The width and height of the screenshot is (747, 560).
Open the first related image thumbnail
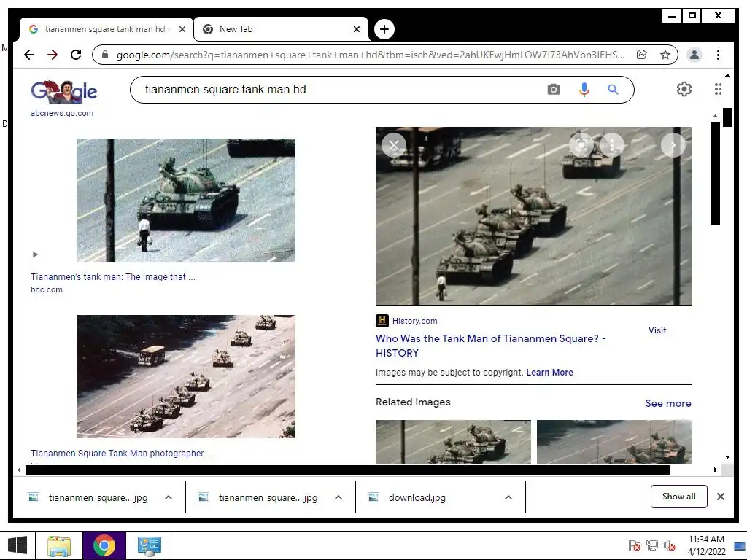[x=453, y=441]
